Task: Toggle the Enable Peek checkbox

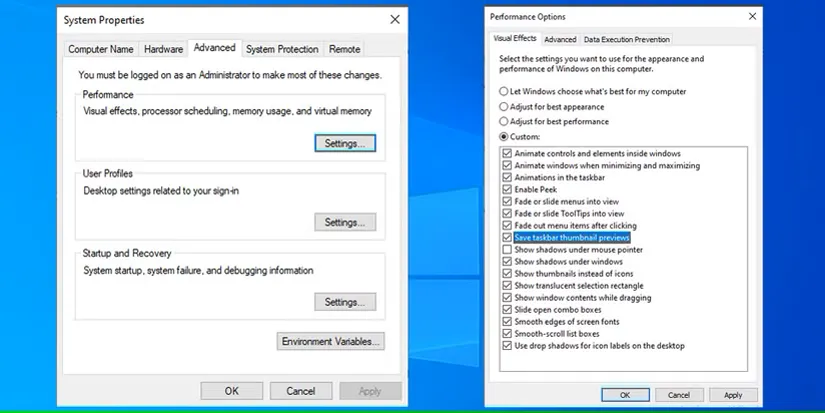Action: 507,189
